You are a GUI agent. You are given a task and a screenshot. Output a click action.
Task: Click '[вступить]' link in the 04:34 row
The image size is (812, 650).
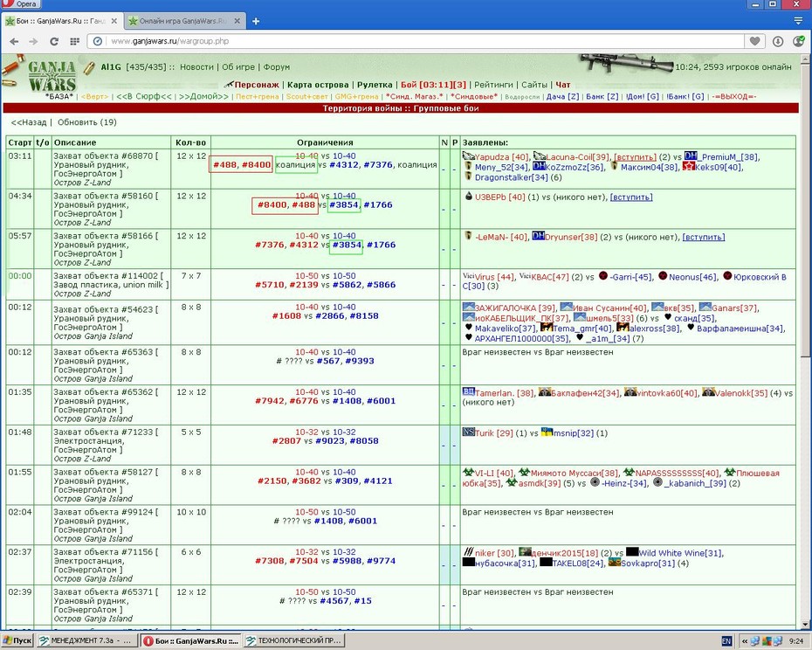coord(631,197)
